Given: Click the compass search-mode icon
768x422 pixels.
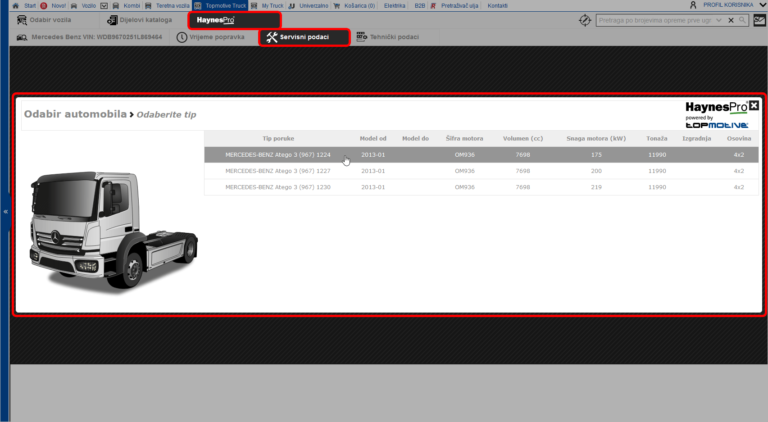Looking at the screenshot, I should (x=585, y=21).
